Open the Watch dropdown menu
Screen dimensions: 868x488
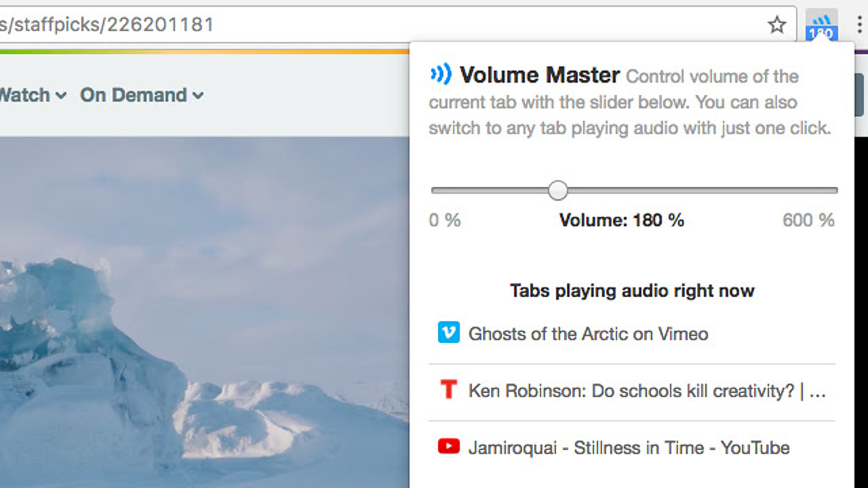(x=31, y=95)
